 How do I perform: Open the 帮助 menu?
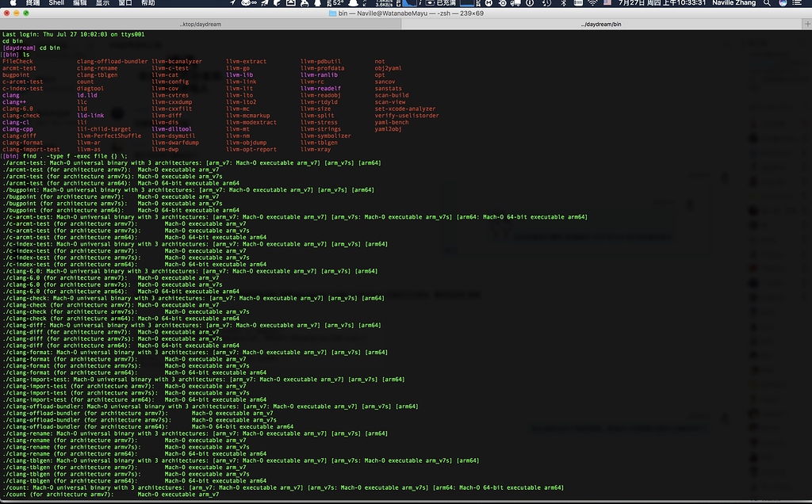(148, 4)
